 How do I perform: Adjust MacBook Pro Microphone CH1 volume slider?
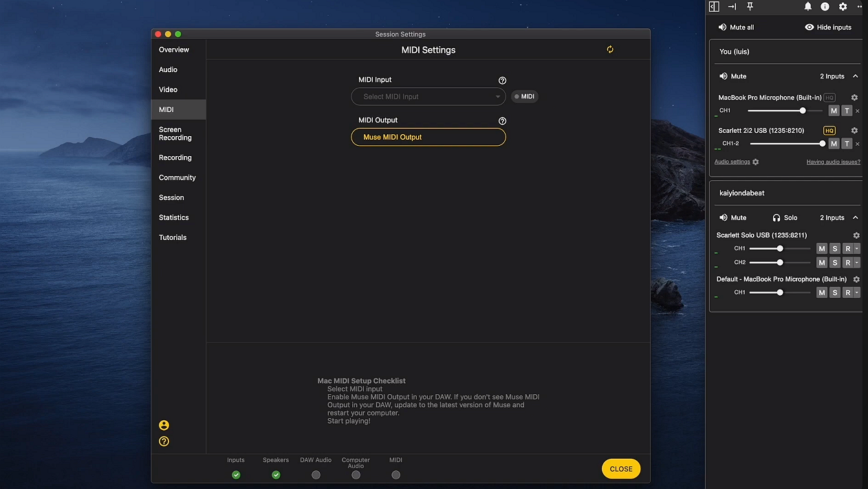(x=785, y=111)
